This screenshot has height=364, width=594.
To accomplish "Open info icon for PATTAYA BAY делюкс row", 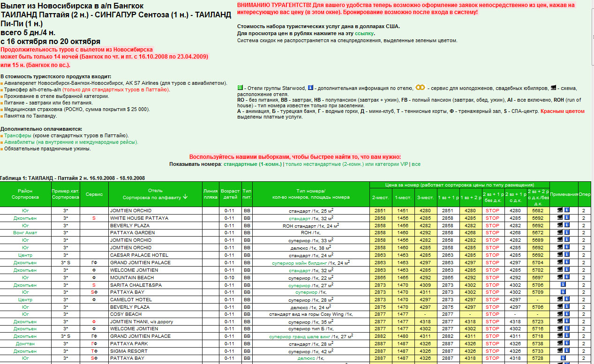I will [x=563, y=358].
